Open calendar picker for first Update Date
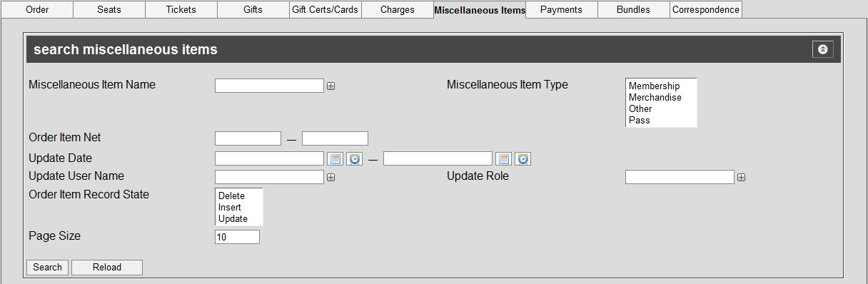Image resolution: width=868 pixels, height=284 pixels. (335, 158)
